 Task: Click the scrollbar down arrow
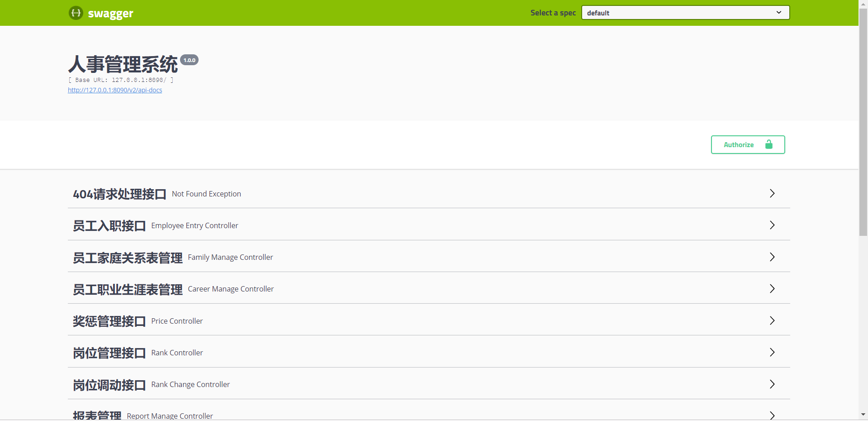[863, 414]
